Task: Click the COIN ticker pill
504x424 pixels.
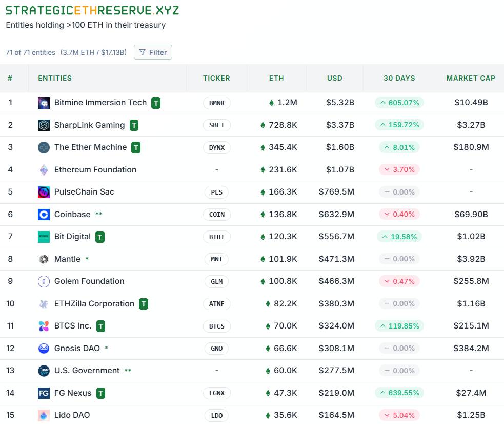Action: point(217,215)
